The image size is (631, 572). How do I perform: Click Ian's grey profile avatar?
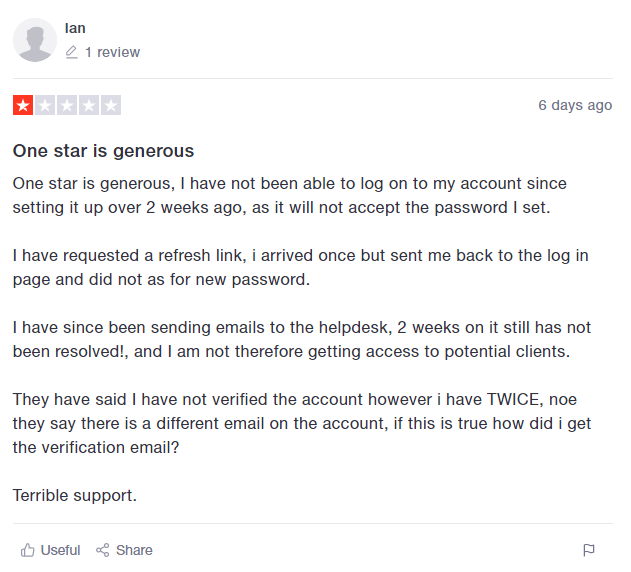pyautogui.click(x=35, y=40)
